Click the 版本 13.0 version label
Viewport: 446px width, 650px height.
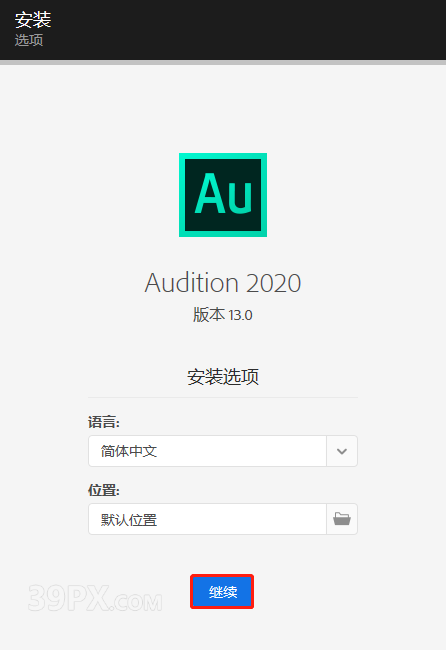coord(223,315)
